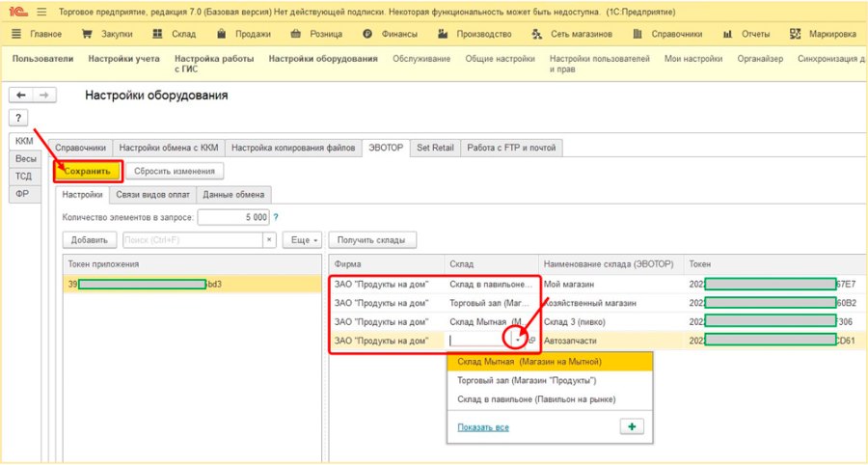The width and height of the screenshot is (868, 465).
Task: Select the ККМ side tab
Action: coord(24,141)
